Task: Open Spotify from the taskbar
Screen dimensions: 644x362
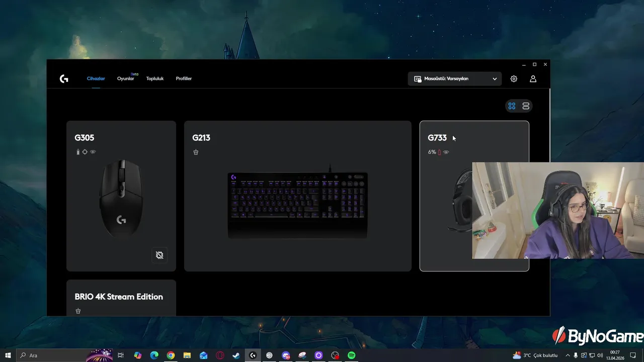Action: (x=352, y=355)
